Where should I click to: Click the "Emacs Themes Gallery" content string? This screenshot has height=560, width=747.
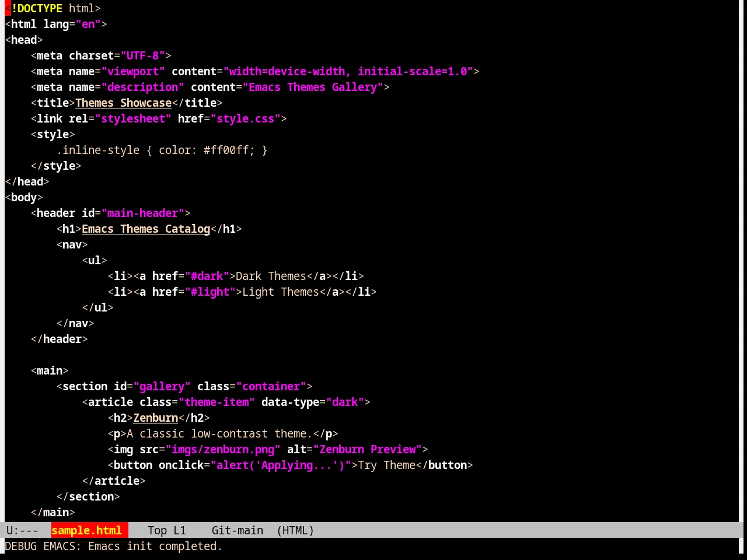313,87
